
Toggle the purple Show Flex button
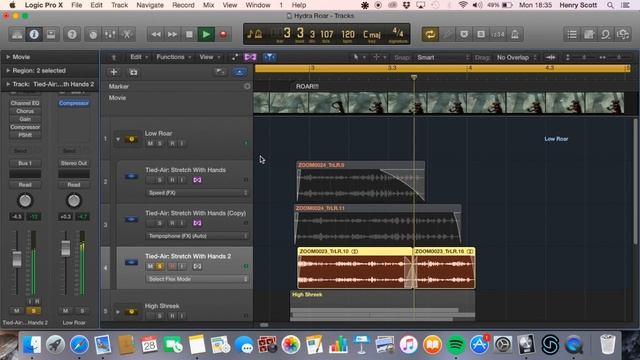[250, 57]
